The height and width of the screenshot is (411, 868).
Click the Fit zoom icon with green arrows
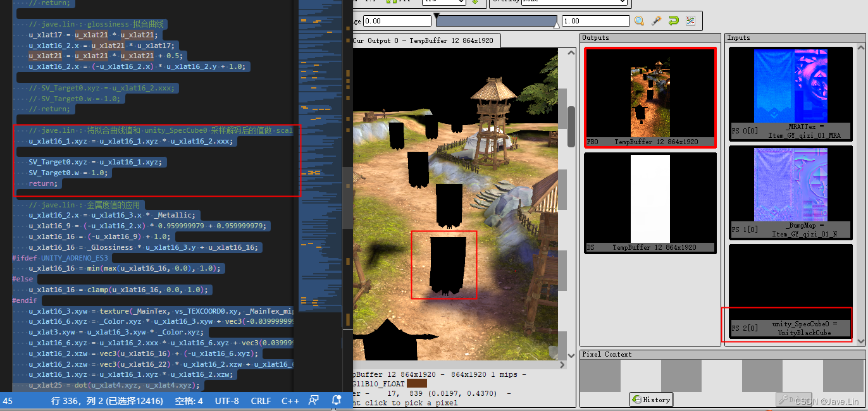[x=391, y=2]
